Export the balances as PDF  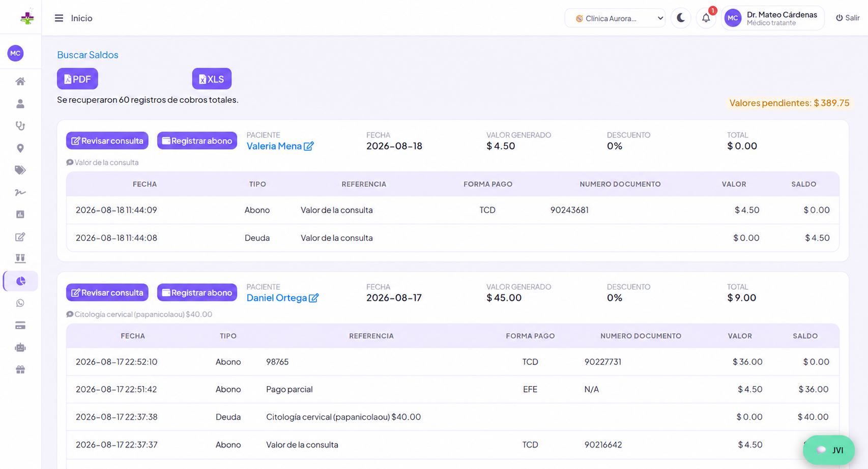click(77, 79)
